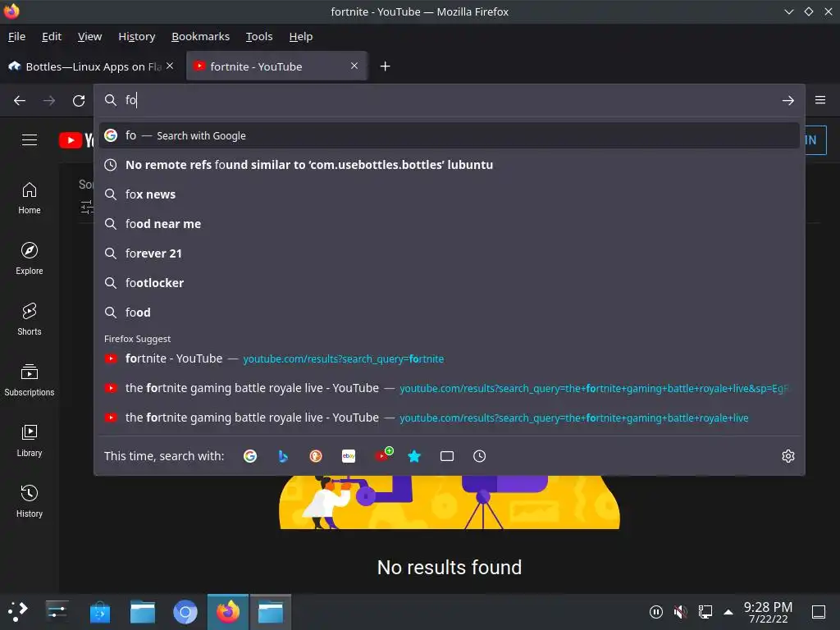
Task: Reload the current page
Action: tap(79, 100)
